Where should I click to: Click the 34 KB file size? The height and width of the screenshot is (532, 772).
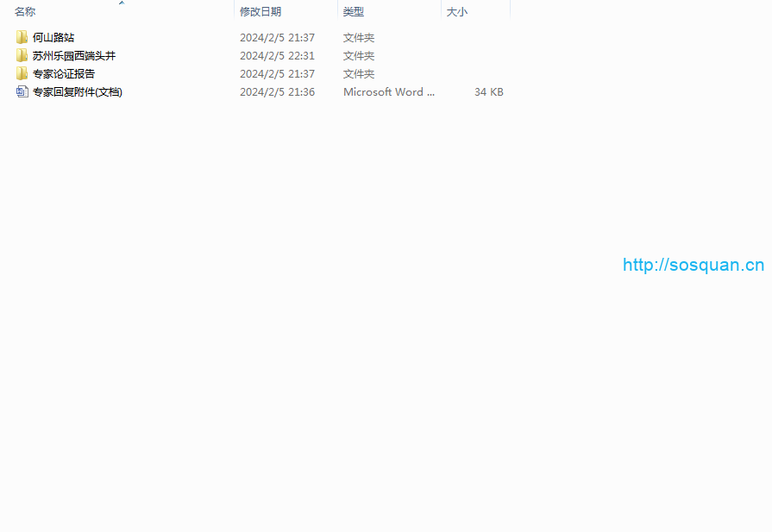click(488, 91)
